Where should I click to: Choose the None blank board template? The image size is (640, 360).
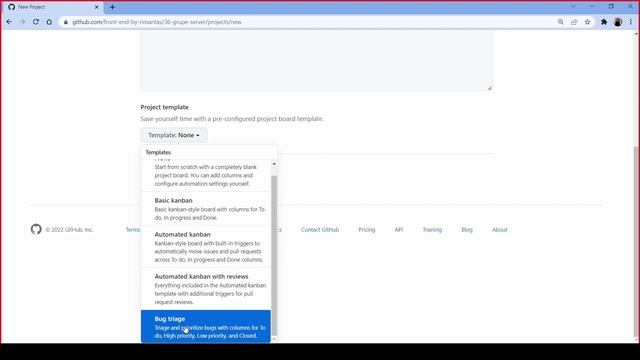coord(206,175)
